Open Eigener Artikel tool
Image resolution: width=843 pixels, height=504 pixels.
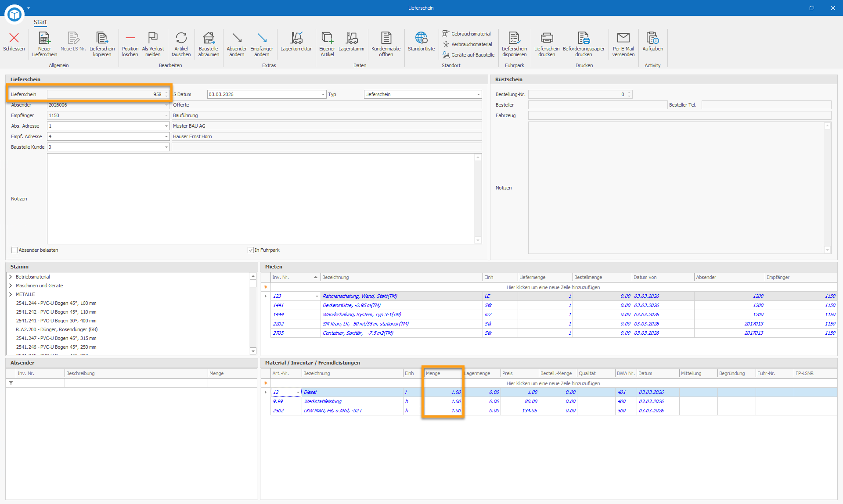[327, 44]
